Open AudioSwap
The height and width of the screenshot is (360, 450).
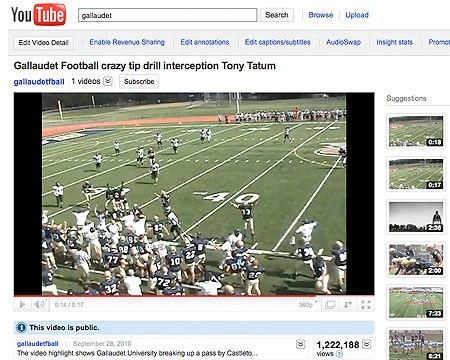(x=343, y=42)
